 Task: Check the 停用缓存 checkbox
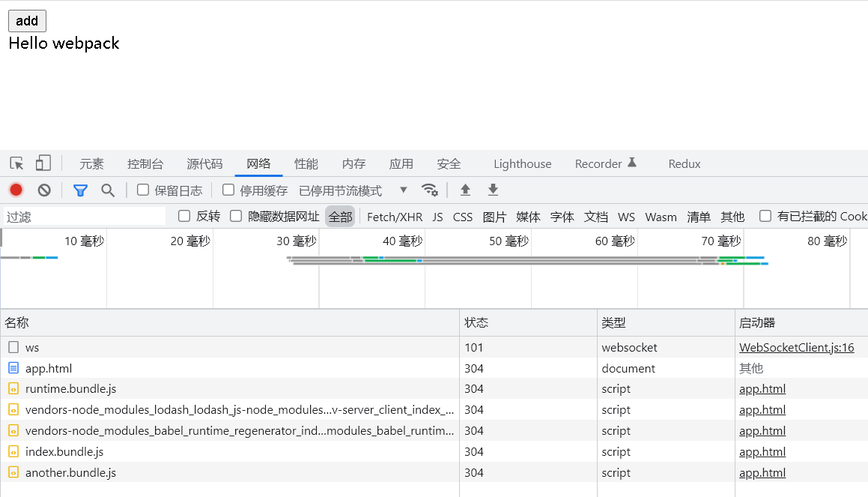tap(228, 190)
